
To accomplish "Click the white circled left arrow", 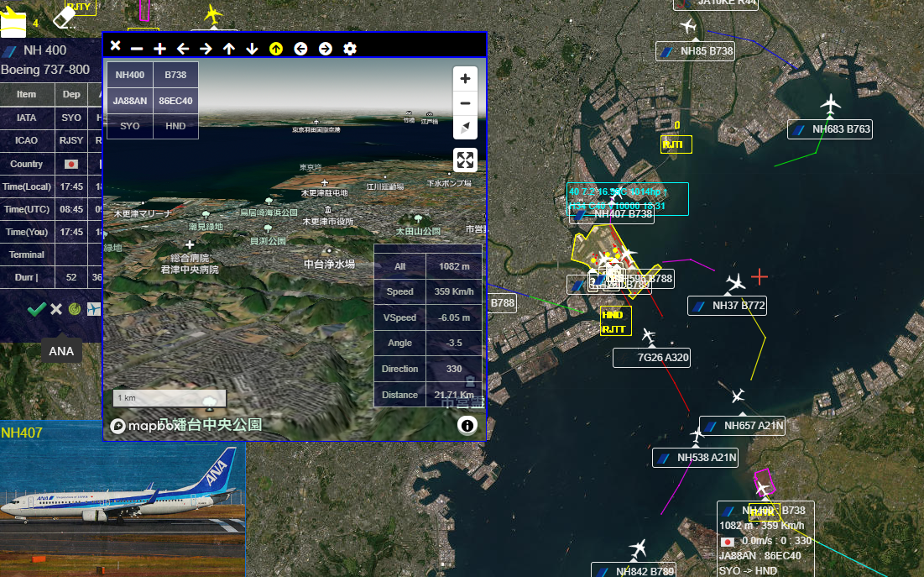I will [x=300, y=49].
